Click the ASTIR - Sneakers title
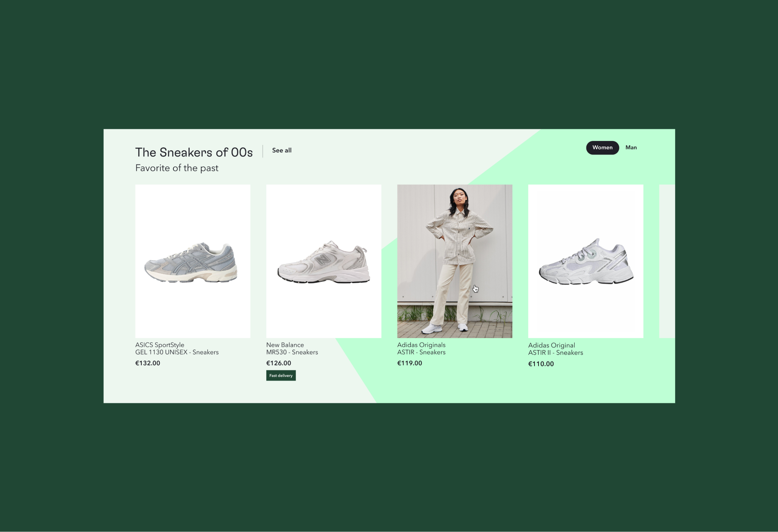Image resolution: width=778 pixels, height=532 pixels. pos(421,352)
